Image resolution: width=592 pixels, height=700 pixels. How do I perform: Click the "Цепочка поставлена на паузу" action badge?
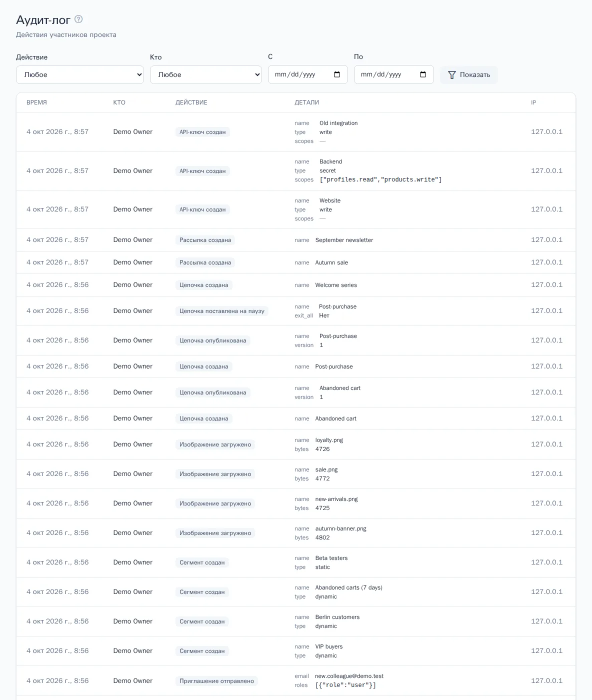pyautogui.click(x=222, y=311)
